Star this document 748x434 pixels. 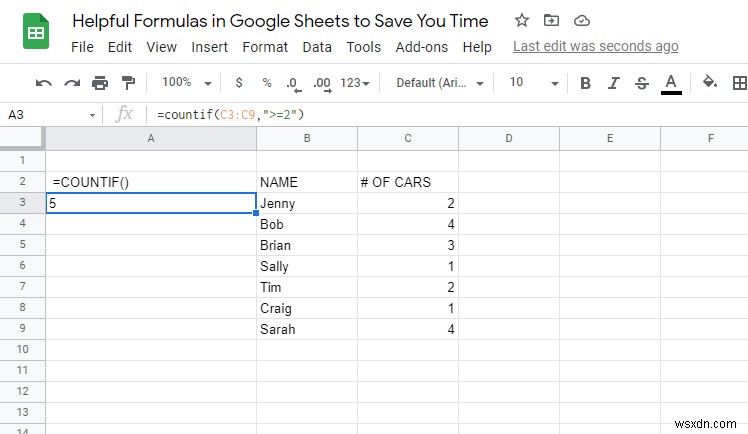tap(522, 21)
